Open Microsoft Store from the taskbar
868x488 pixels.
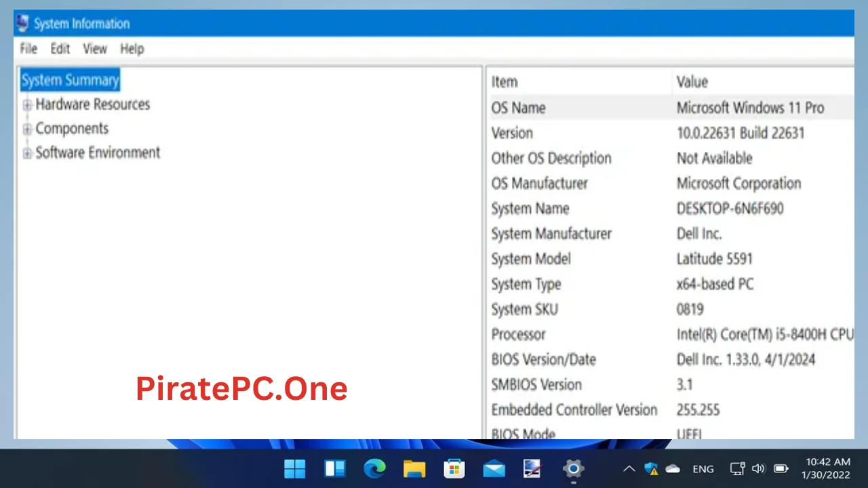coord(454,468)
